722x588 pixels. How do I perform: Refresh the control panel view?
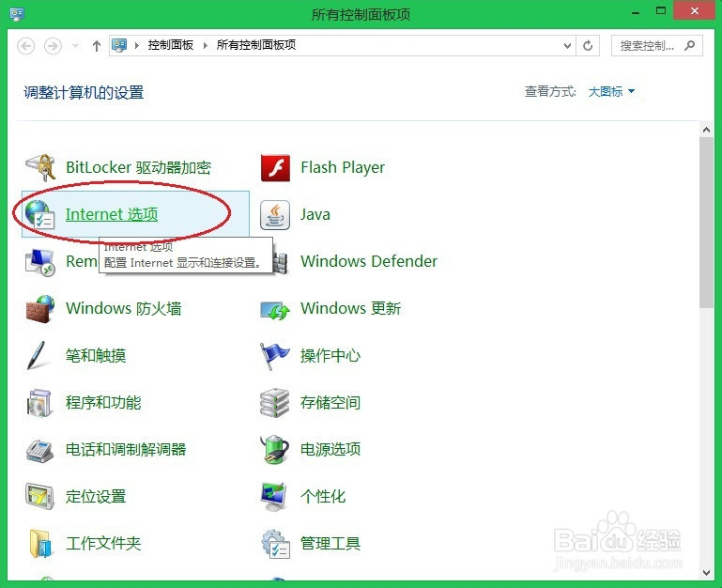click(x=588, y=46)
